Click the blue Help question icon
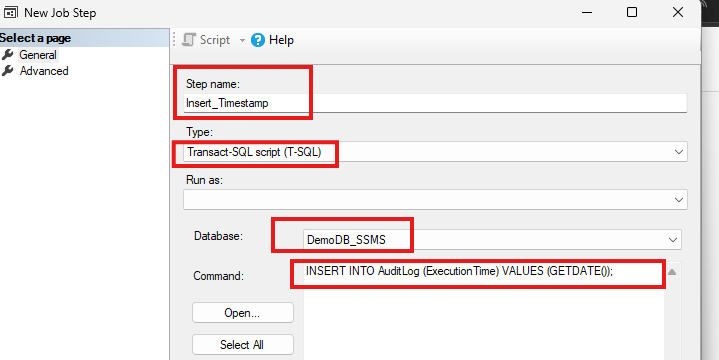The image size is (719, 360). pos(258,40)
